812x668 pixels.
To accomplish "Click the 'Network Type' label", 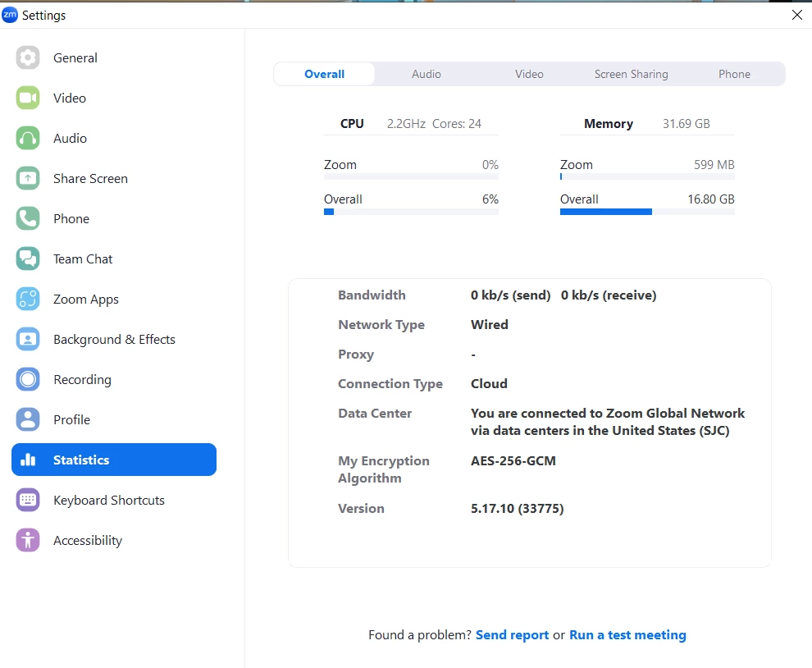I will point(381,324).
